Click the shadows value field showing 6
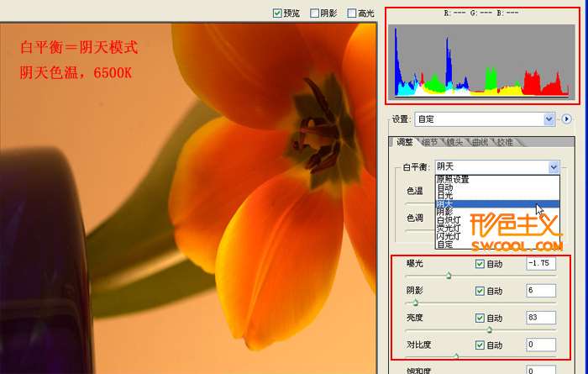This screenshot has width=588, height=374. 541,290
